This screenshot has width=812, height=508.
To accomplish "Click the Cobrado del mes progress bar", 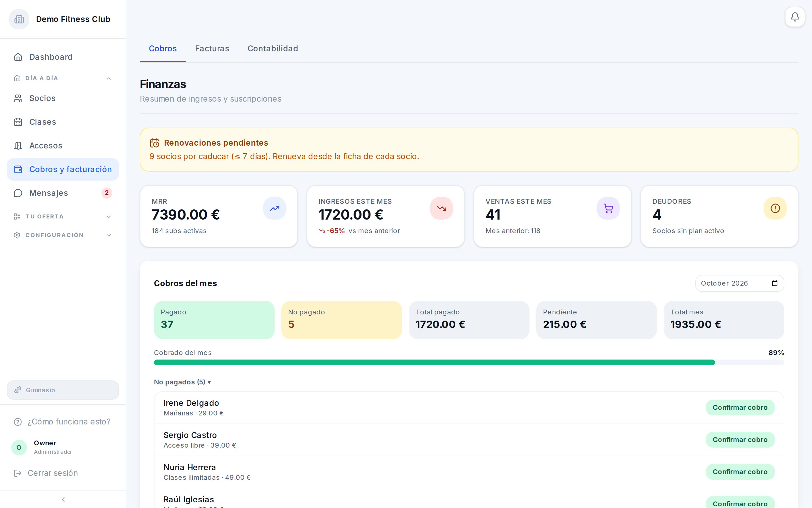I will pos(469,362).
